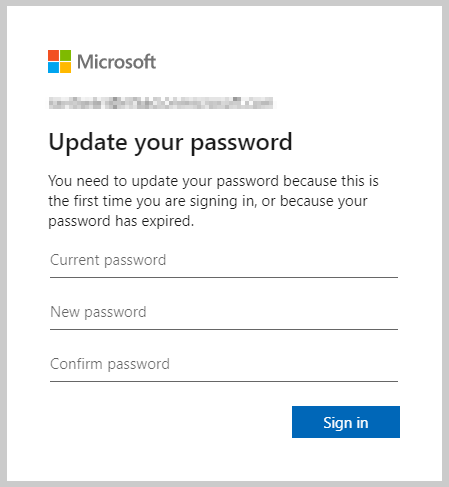Click the word 'password' in the heading
The image size is (449, 487).
pyautogui.click(x=241, y=144)
